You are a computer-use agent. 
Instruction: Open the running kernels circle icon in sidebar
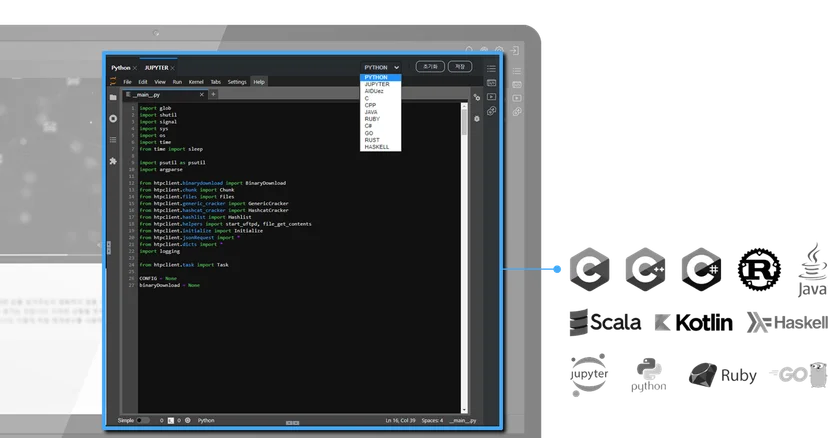[x=113, y=118]
